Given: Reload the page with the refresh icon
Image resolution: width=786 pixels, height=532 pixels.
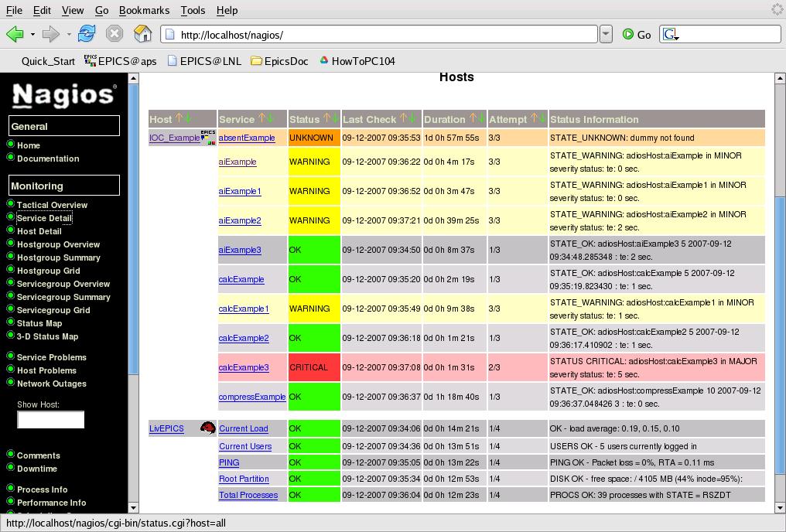Looking at the screenshot, I should pos(87,33).
